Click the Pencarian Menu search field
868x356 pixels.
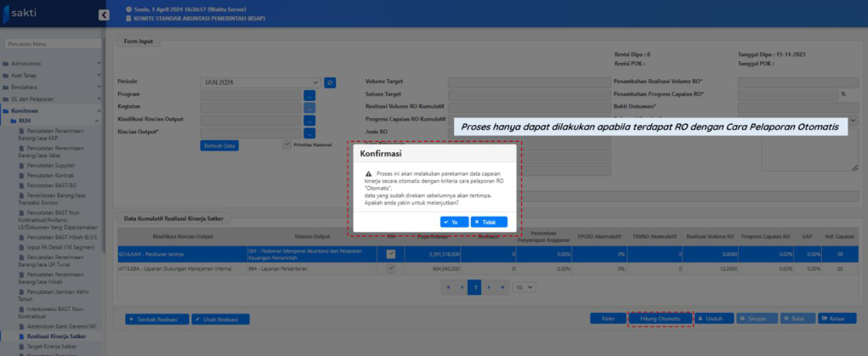coord(49,43)
